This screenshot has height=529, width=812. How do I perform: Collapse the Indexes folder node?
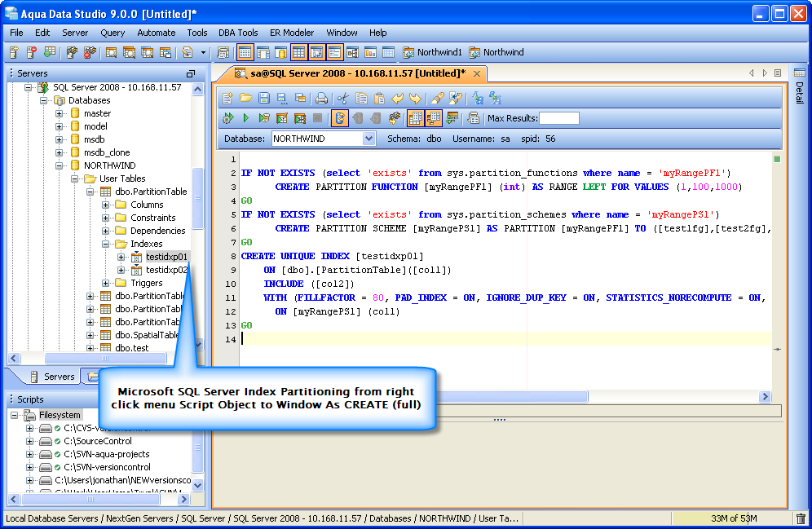[x=106, y=244]
